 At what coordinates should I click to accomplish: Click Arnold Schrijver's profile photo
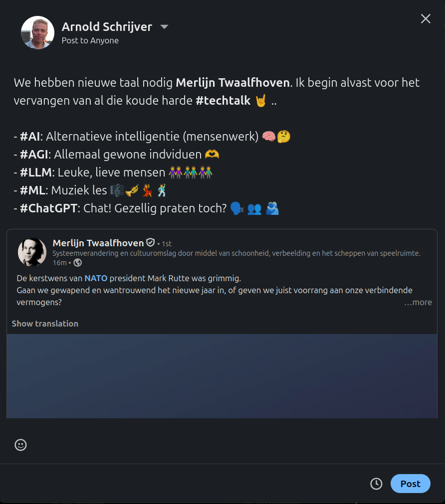pyautogui.click(x=37, y=33)
